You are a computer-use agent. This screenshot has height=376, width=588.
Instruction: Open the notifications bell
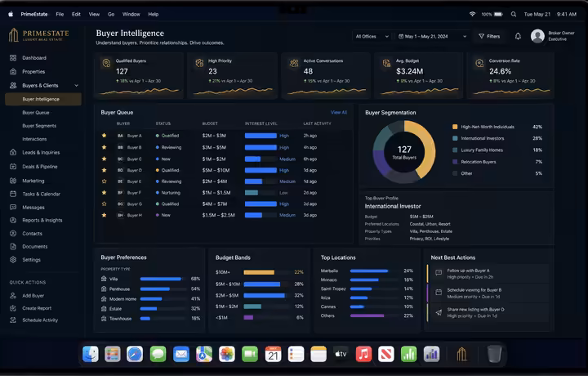518,36
